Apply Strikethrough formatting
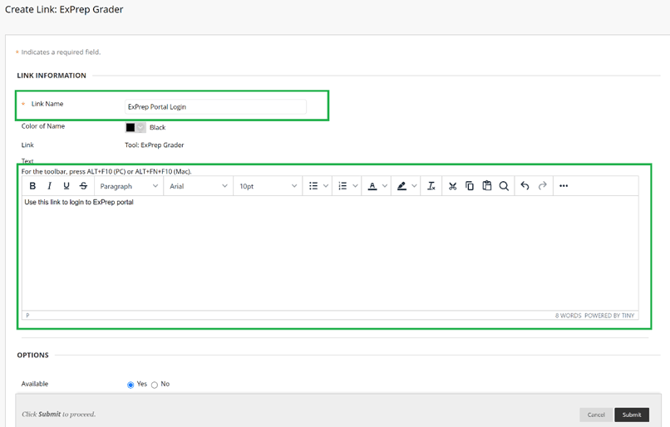This screenshot has height=427, width=670. (x=83, y=186)
